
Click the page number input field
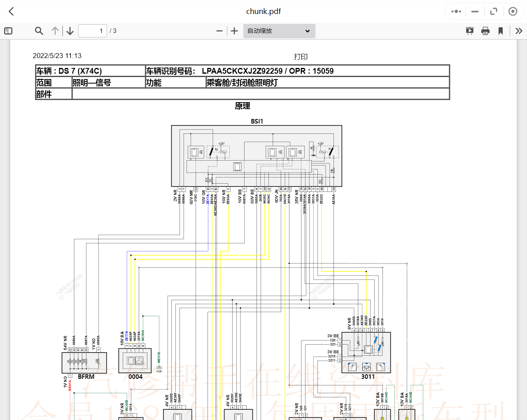93,31
